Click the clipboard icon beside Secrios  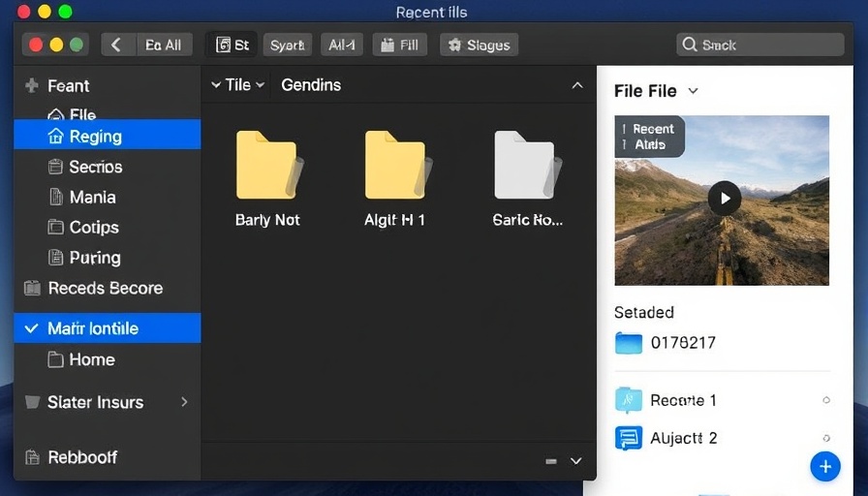point(55,167)
